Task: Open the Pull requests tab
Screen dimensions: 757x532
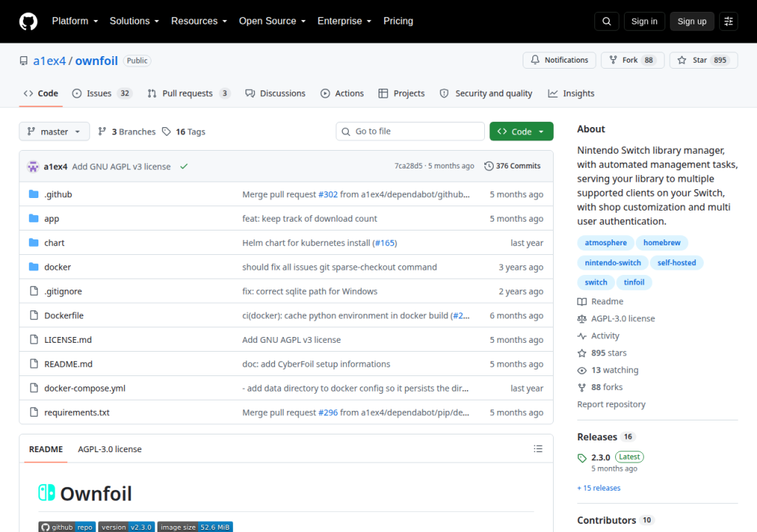Action: tap(189, 94)
